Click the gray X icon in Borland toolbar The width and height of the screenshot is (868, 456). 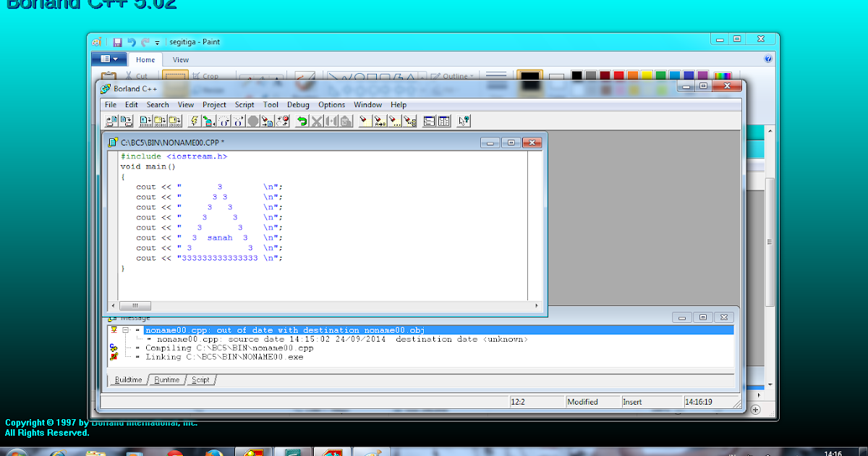pyautogui.click(x=317, y=121)
